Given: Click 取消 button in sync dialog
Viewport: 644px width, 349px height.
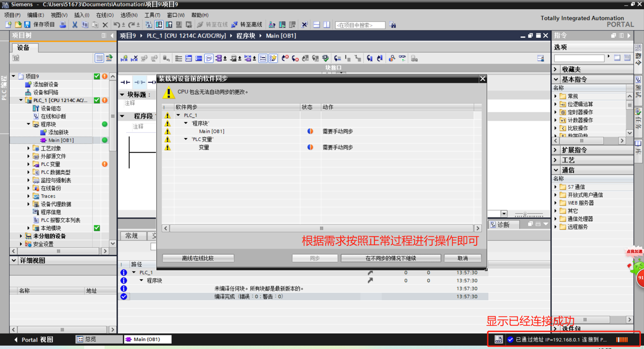Looking at the screenshot, I should click(462, 258).
